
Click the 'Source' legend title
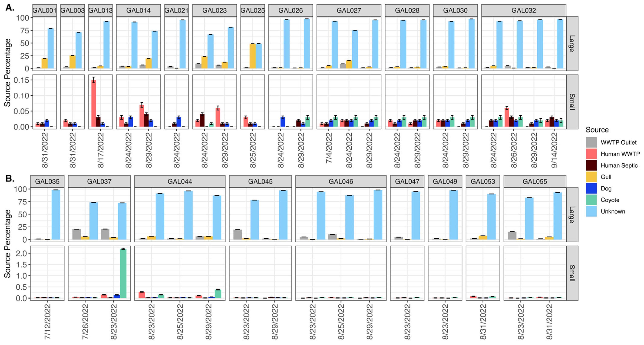597,130
